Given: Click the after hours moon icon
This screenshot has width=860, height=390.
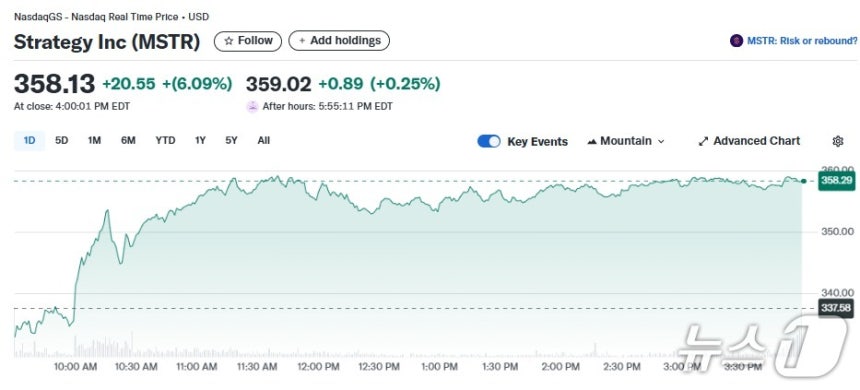Looking at the screenshot, I should (252, 106).
